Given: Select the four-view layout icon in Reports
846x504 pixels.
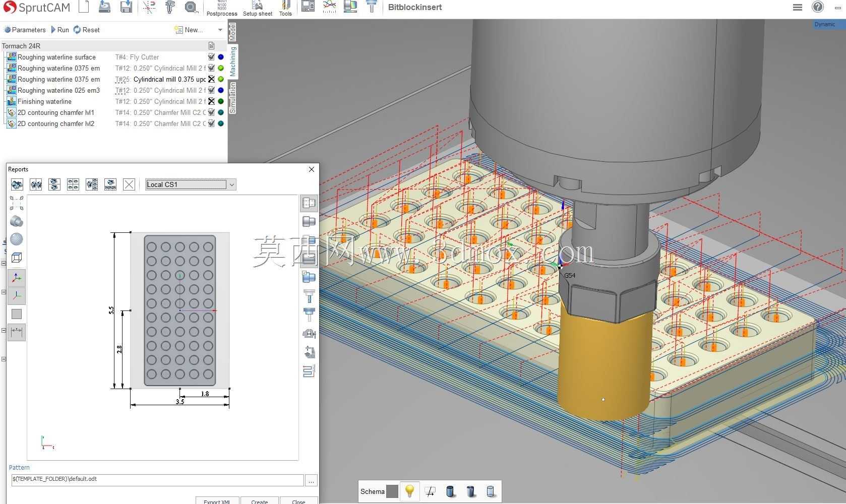Looking at the screenshot, I should pyautogui.click(x=73, y=184).
